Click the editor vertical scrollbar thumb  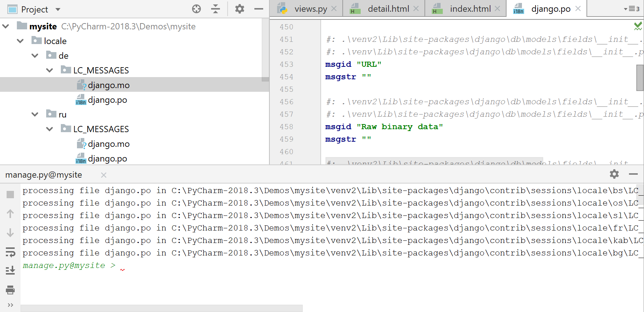pyautogui.click(x=640, y=77)
